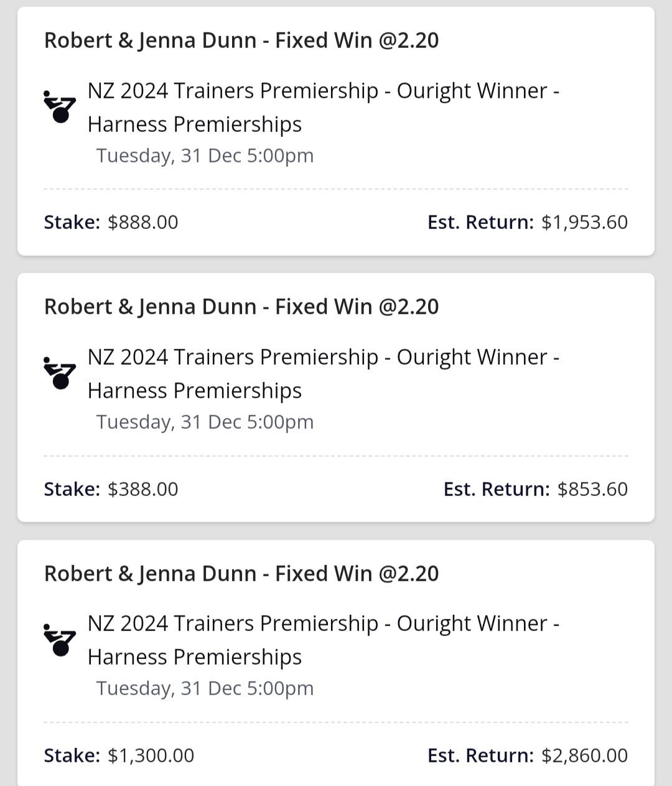
Task: Click the Est. Return label in $388.00 card
Action: pos(497,489)
